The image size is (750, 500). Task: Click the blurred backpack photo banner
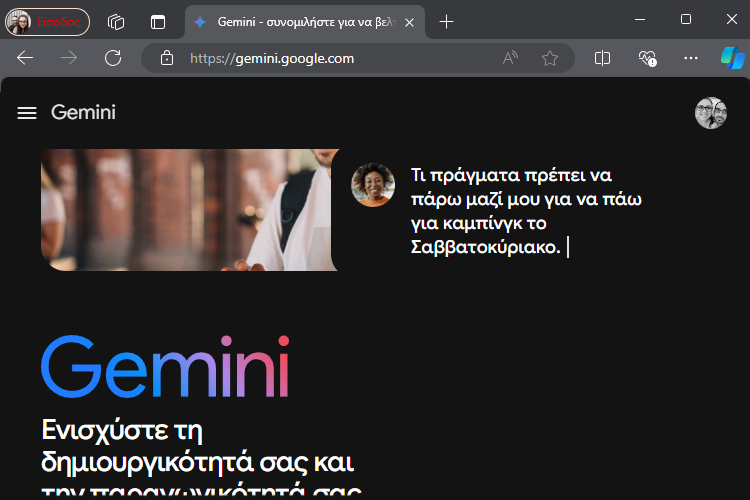click(190, 210)
